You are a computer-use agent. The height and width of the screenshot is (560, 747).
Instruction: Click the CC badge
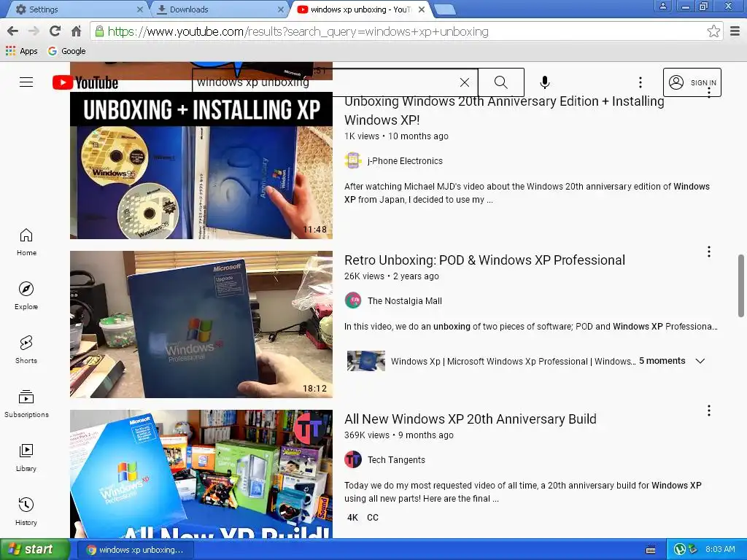pos(373,518)
